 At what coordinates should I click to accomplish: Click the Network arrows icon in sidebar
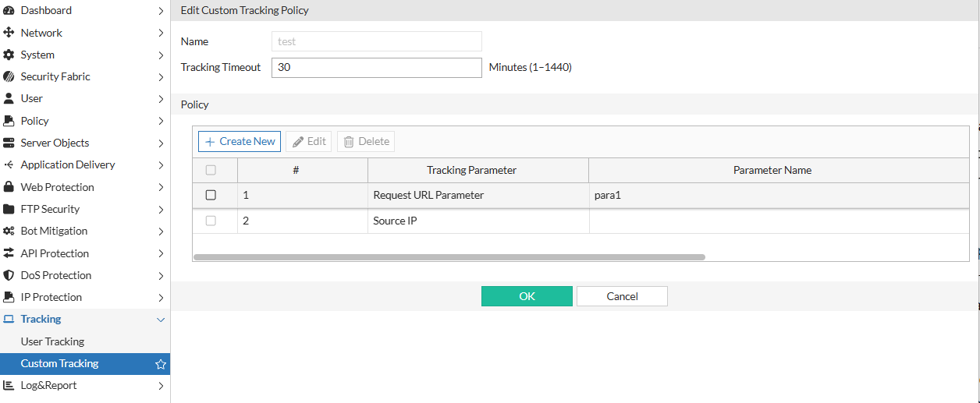9,33
